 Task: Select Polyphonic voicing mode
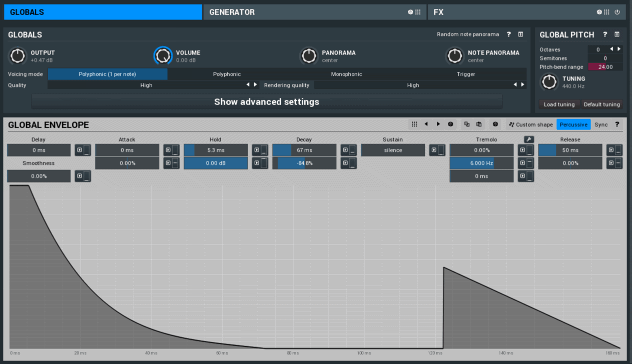click(227, 74)
